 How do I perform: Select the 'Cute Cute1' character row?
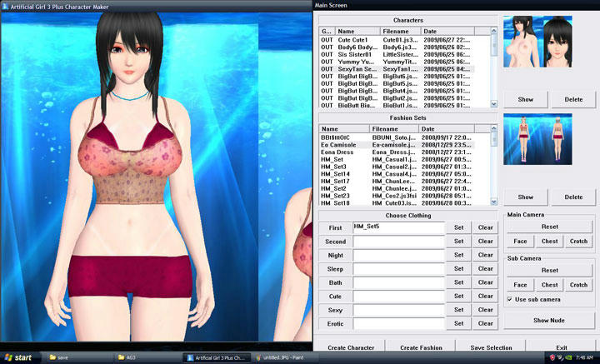[397, 40]
